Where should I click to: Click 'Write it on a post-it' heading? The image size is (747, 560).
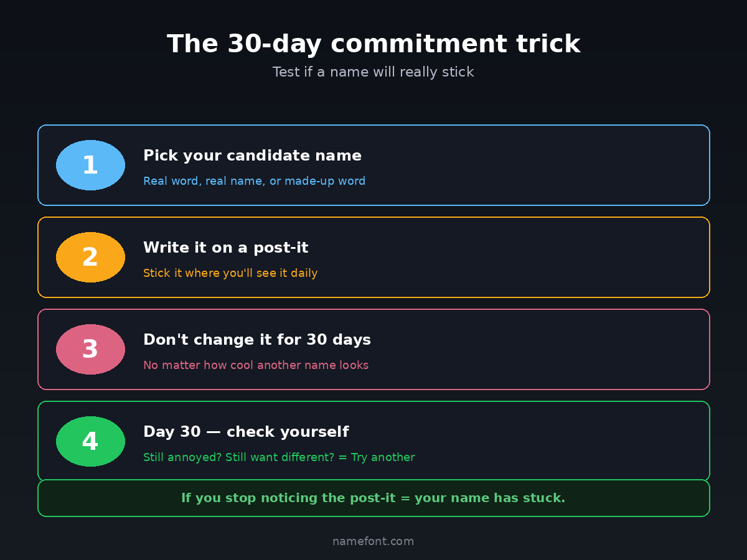pyautogui.click(x=225, y=248)
